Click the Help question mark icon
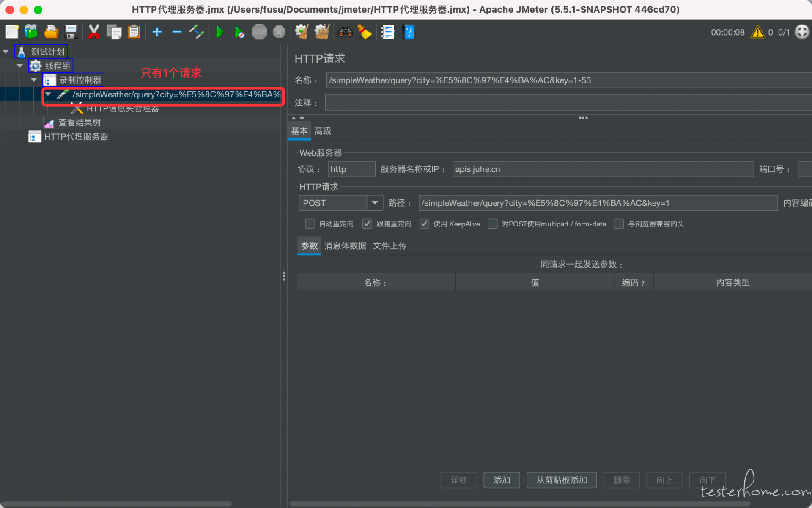 [x=408, y=32]
